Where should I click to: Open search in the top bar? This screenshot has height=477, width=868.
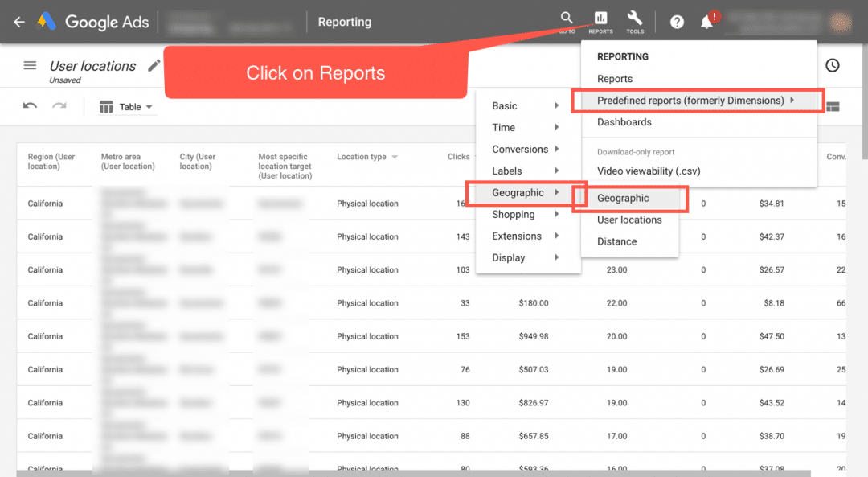[x=567, y=19]
